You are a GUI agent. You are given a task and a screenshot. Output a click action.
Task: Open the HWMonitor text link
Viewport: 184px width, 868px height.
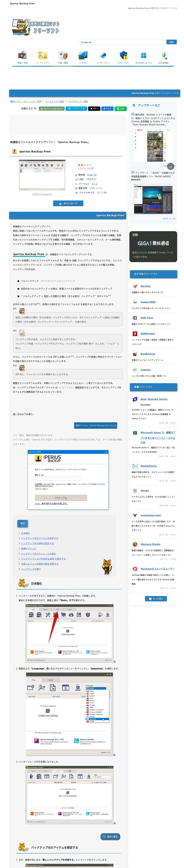[148, 334]
